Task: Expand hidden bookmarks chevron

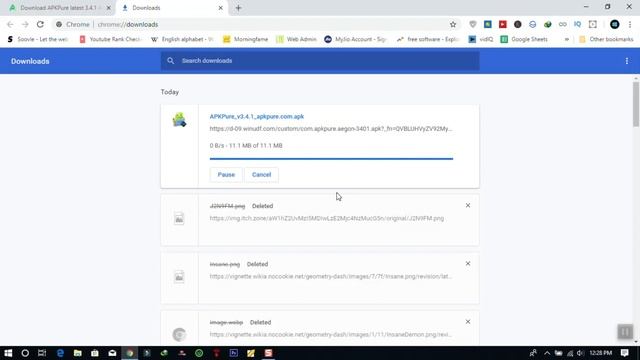Action: click(x=567, y=39)
